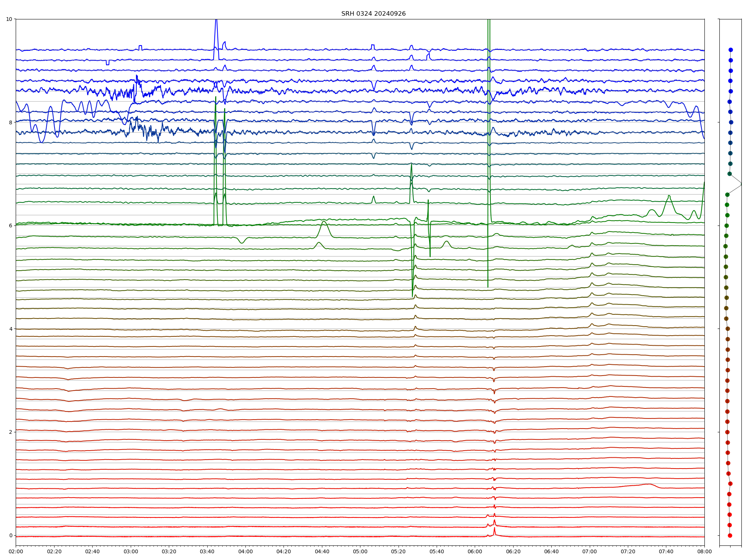
Task: Click the 03:00 time axis label
Action: (131, 551)
